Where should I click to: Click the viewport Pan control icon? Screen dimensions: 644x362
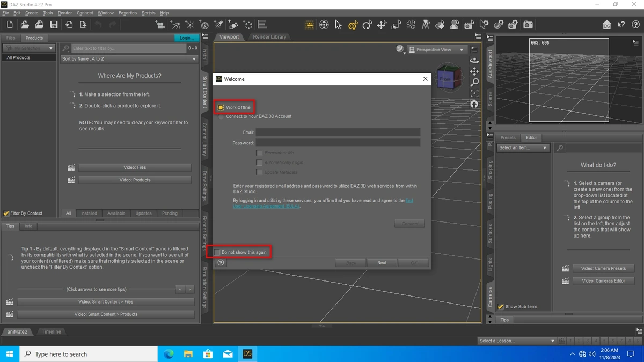click(x=474, y=71)
